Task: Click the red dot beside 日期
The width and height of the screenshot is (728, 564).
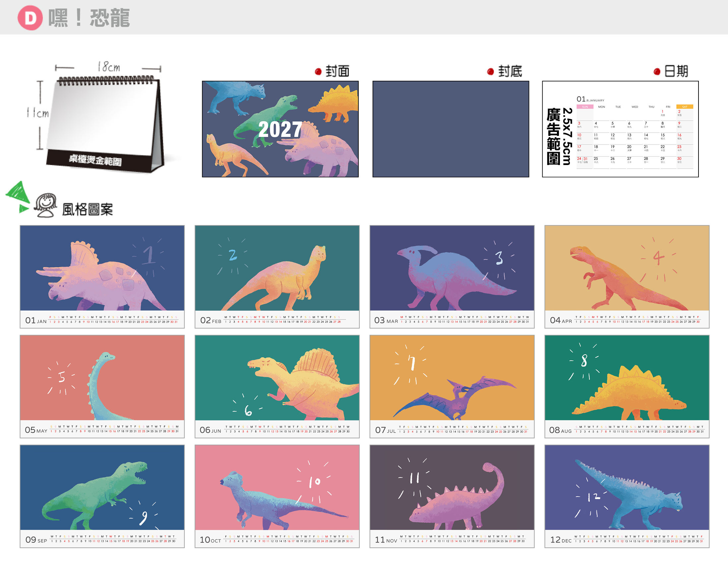Action: pos(657,72)
